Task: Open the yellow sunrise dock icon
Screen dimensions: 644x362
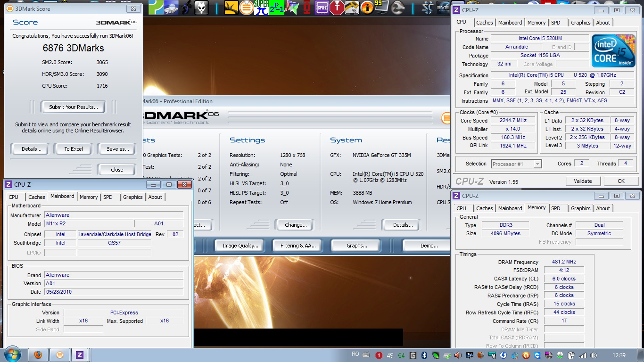Action: pos(231,8)
